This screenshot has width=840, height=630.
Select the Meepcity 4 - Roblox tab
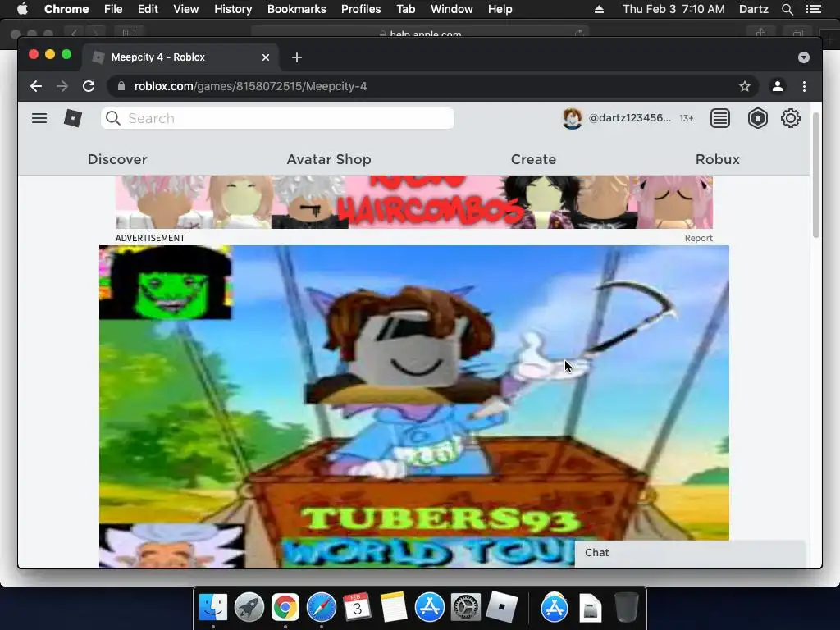point(180,57)
